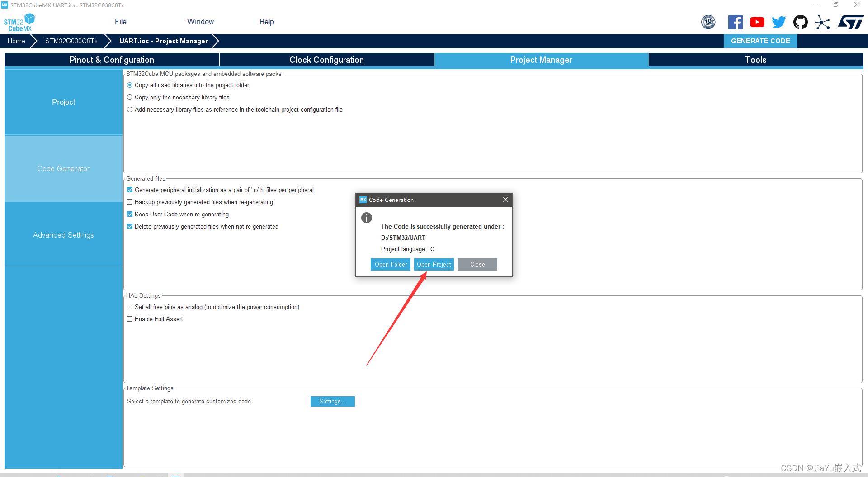Open the File menu
868x477 pixels.
point(121,22)
